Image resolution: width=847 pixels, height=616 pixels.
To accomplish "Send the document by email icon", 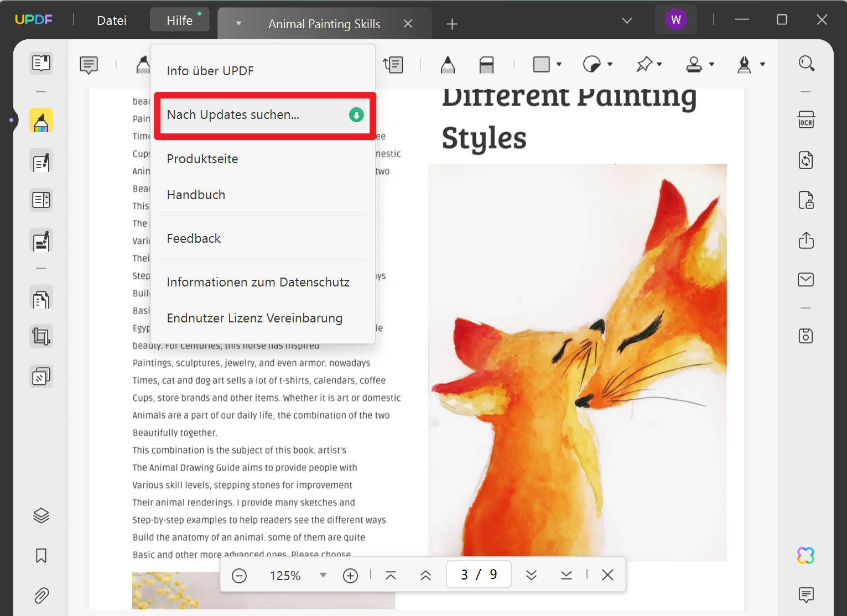I will pyautogui.click(x=806, y=279).
